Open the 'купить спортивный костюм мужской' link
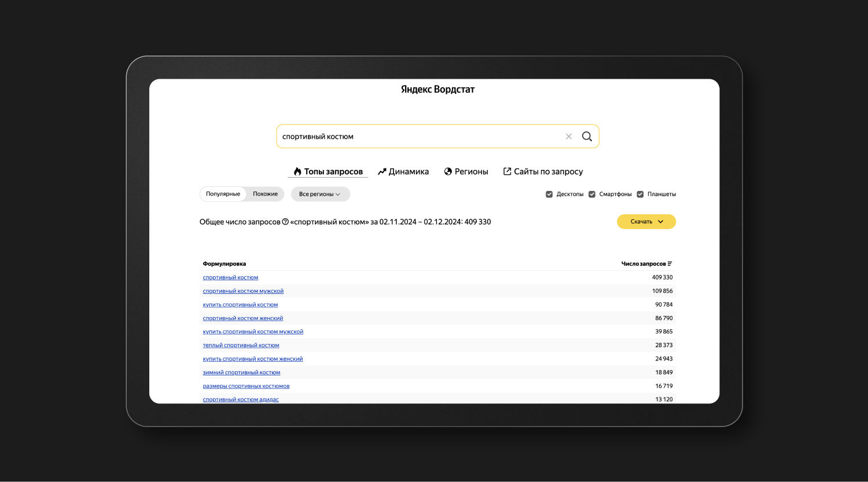This screenshot has height=482, width=868. point(253,332)
